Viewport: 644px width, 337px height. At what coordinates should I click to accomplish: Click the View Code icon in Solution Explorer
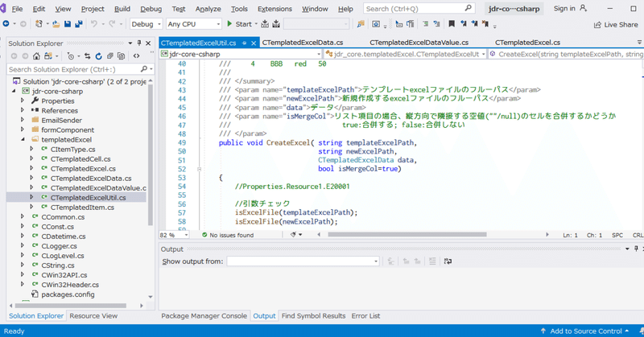136,55
